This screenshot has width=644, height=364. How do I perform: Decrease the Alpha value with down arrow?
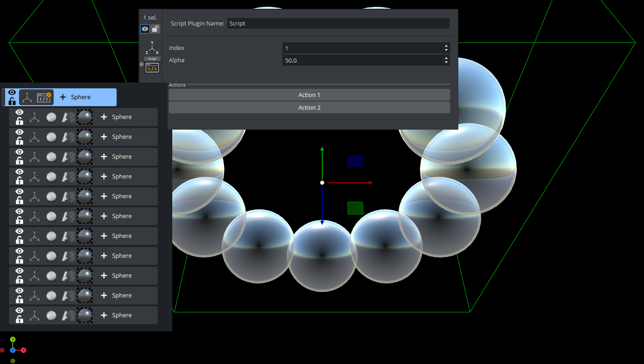pos(446,63)
